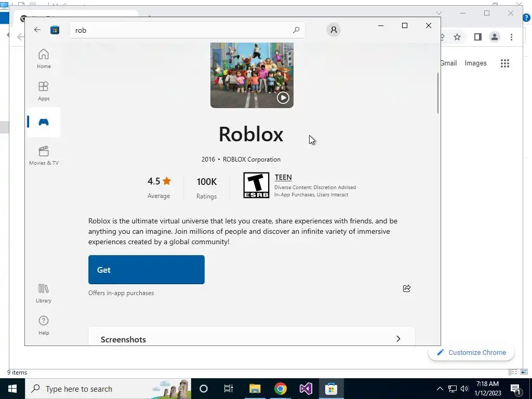
Task: Open the Windows Start menu
Action: click(x=12, y=389)
